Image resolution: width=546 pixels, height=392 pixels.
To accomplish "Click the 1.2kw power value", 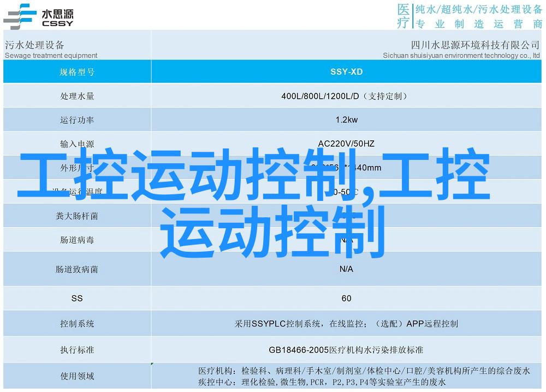I will (346, 120).
